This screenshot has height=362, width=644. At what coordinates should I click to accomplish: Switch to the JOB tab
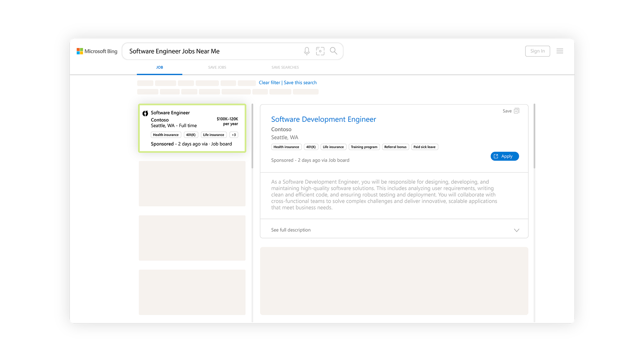click(x=160, y=67)
